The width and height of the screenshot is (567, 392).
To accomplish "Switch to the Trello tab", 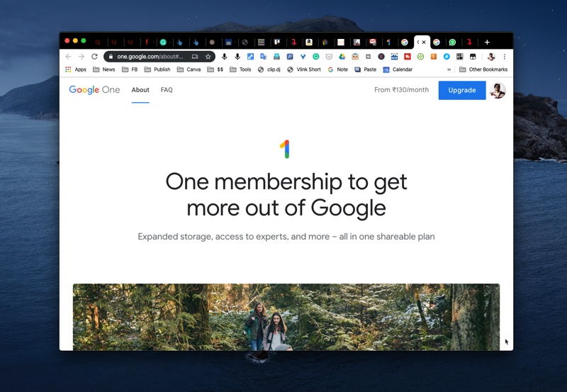I will [x=277, y=43].
